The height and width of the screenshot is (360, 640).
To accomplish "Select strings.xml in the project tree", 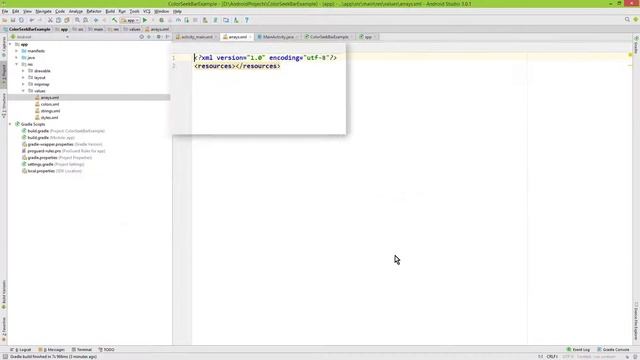I will [x=50, y=111].
